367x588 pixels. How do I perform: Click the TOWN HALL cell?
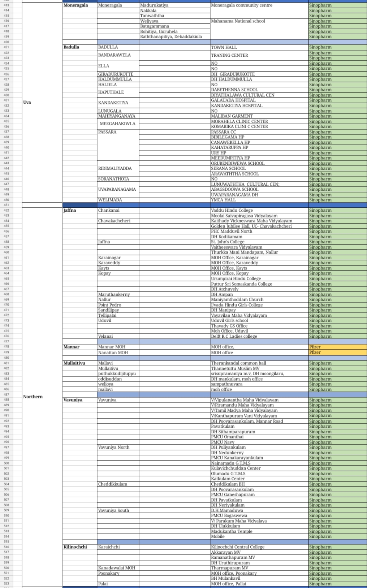point(259,47)
